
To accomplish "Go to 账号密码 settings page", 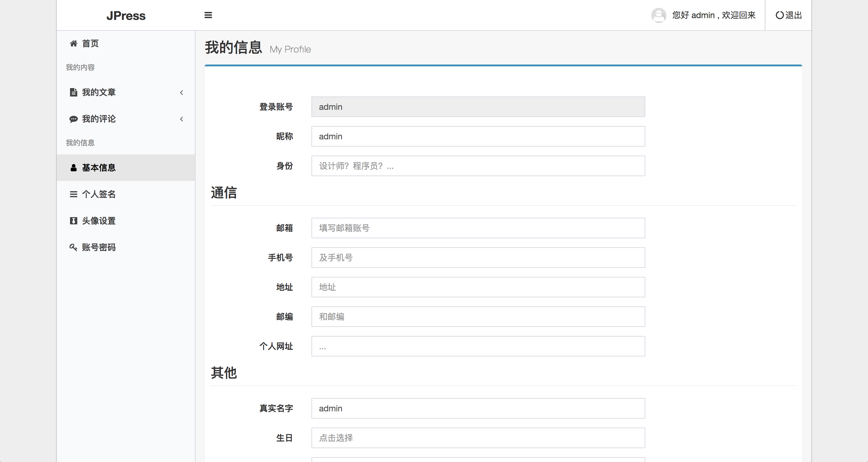I will tap(99, 248).
